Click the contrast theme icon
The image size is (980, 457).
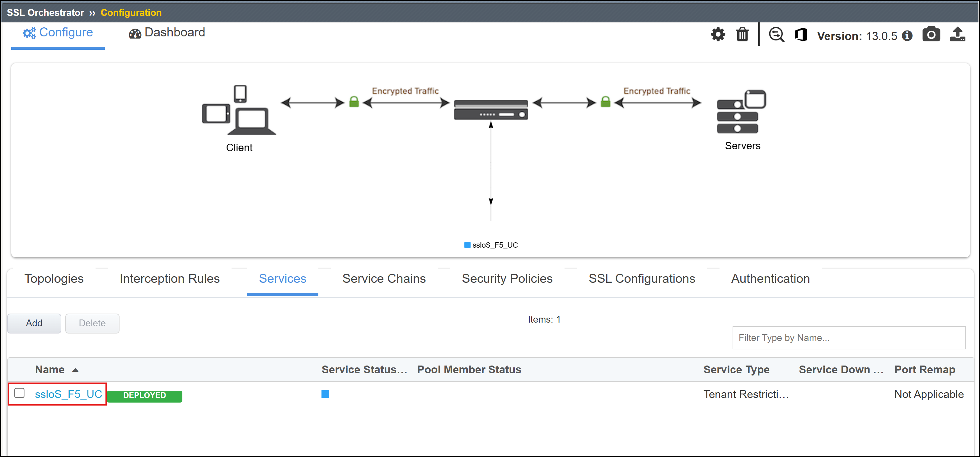coord(801,35)
